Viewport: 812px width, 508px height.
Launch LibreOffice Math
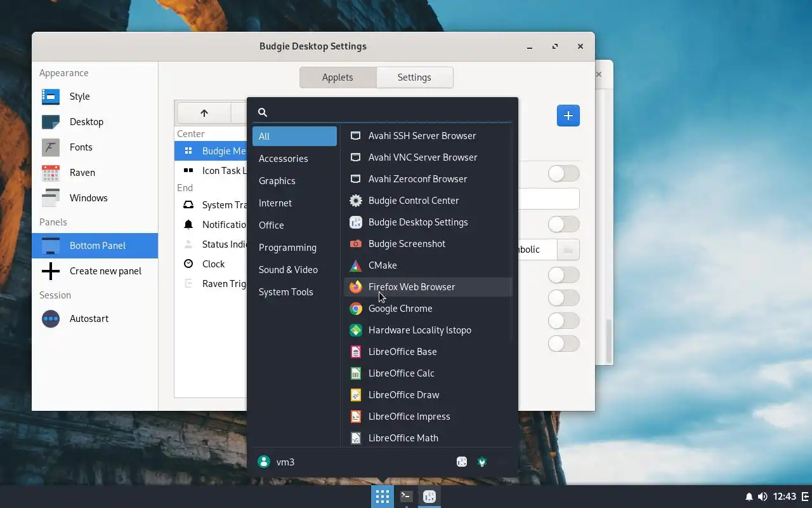(428, 438)
